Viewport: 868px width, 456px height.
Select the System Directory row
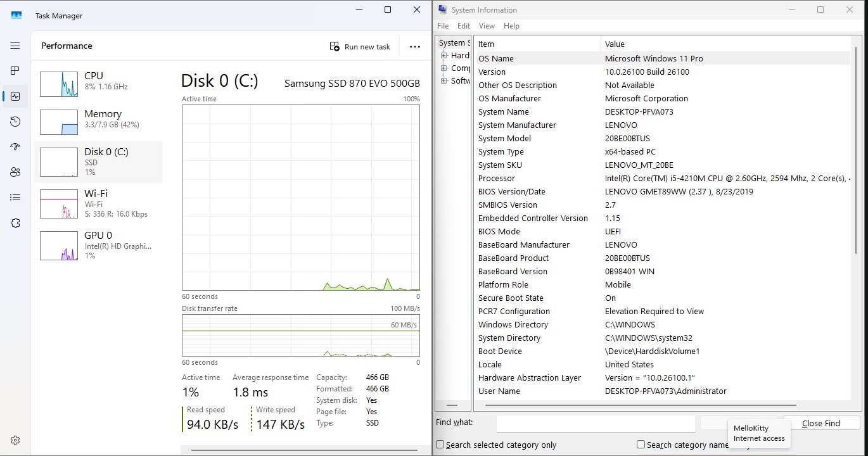pos(662,338)
